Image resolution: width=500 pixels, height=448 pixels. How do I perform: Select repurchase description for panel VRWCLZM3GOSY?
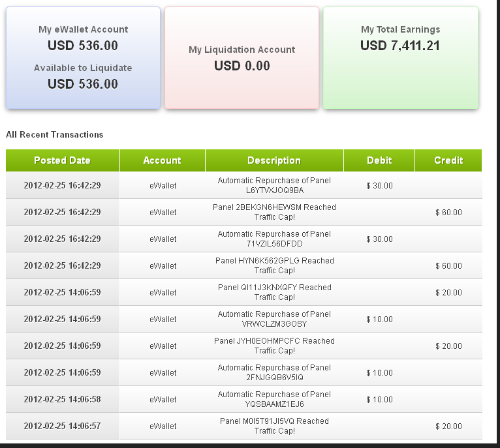tap(274, 320)
